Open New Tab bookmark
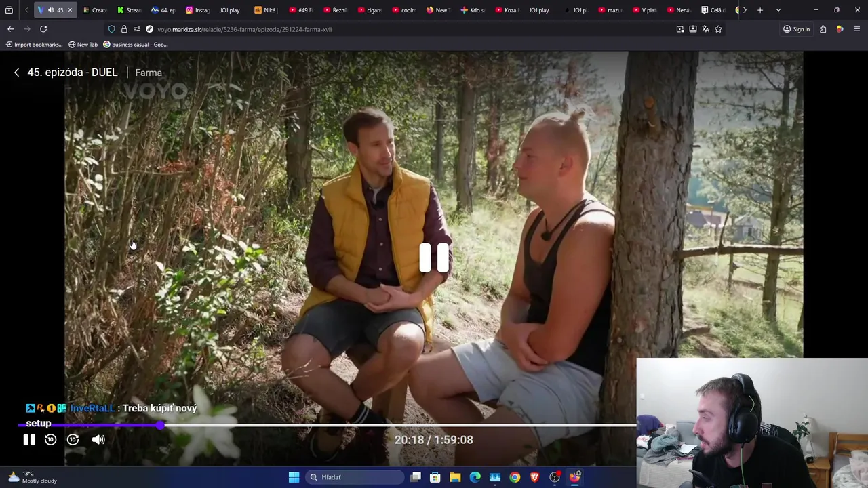The image size is (868, 488). [83, 45]
